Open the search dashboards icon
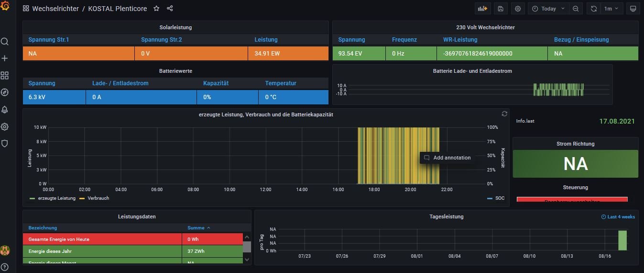 (5, 42)
